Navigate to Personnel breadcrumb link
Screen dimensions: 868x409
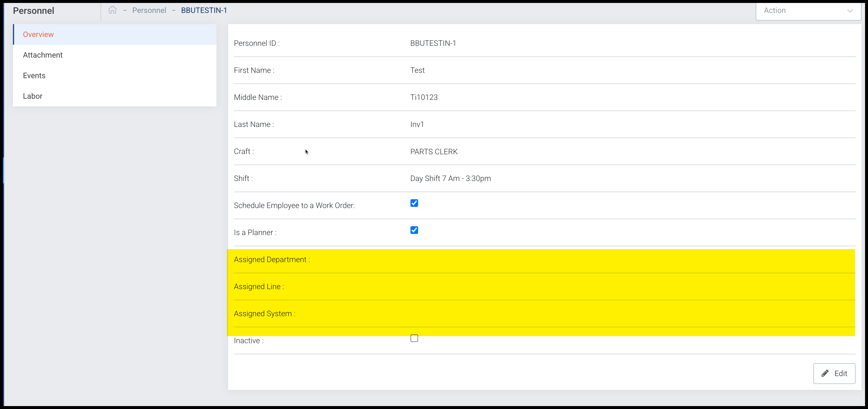(x=149, y=11)
